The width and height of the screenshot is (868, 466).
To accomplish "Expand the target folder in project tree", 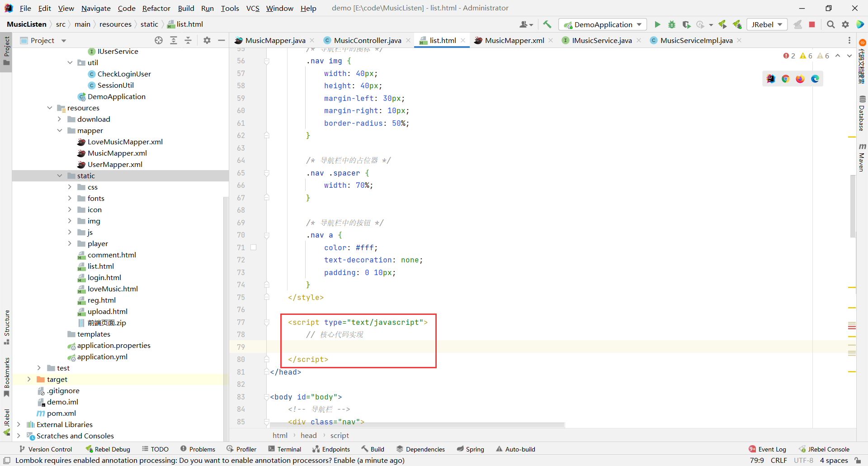I will click(29, 379).
